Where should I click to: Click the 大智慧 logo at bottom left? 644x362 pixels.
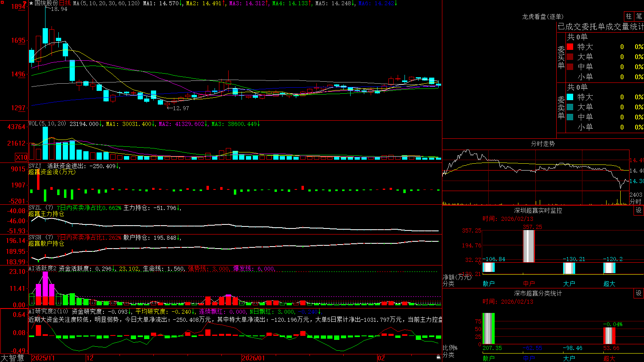[12, 358]
